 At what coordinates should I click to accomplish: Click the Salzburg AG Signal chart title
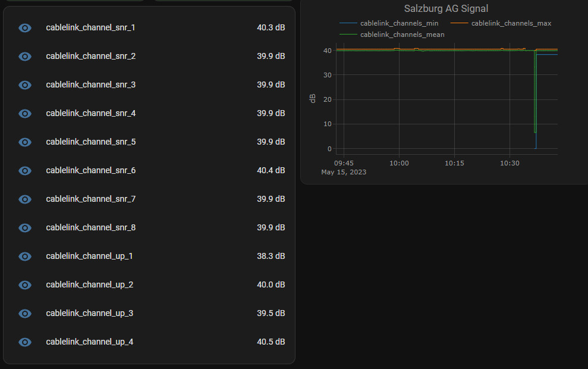pos(446,9)
